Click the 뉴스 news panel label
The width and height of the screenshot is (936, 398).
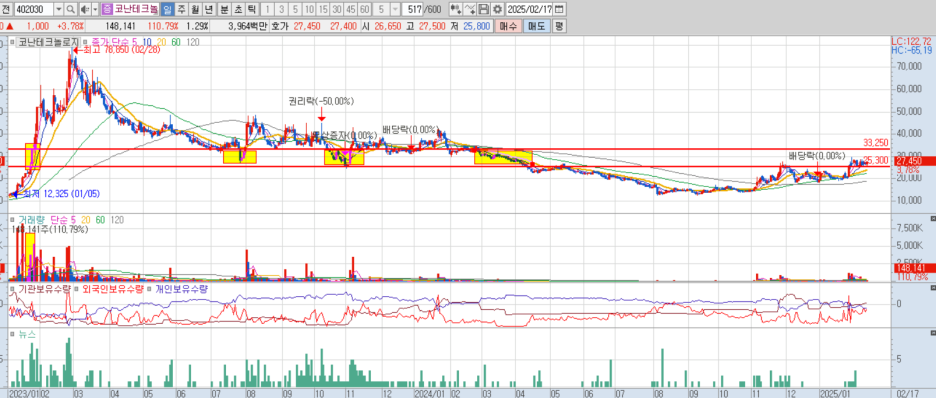click(x=27, y=335)
